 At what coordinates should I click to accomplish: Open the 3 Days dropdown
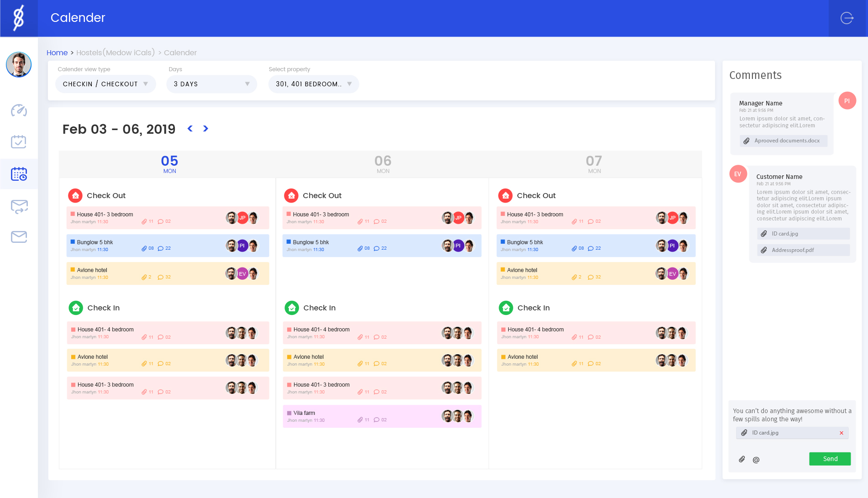(x=211, y=84)
